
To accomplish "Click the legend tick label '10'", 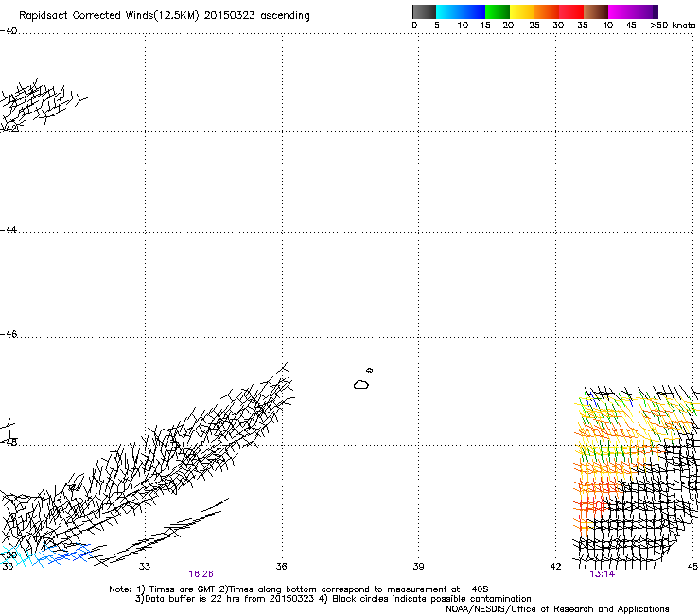I will coord(463,26).
